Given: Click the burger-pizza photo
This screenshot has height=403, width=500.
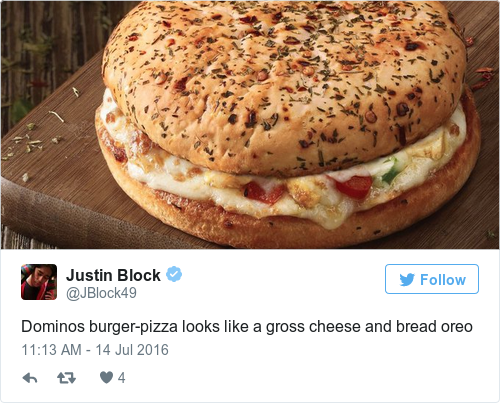Looking at the screenshot, I should point(250,125).
